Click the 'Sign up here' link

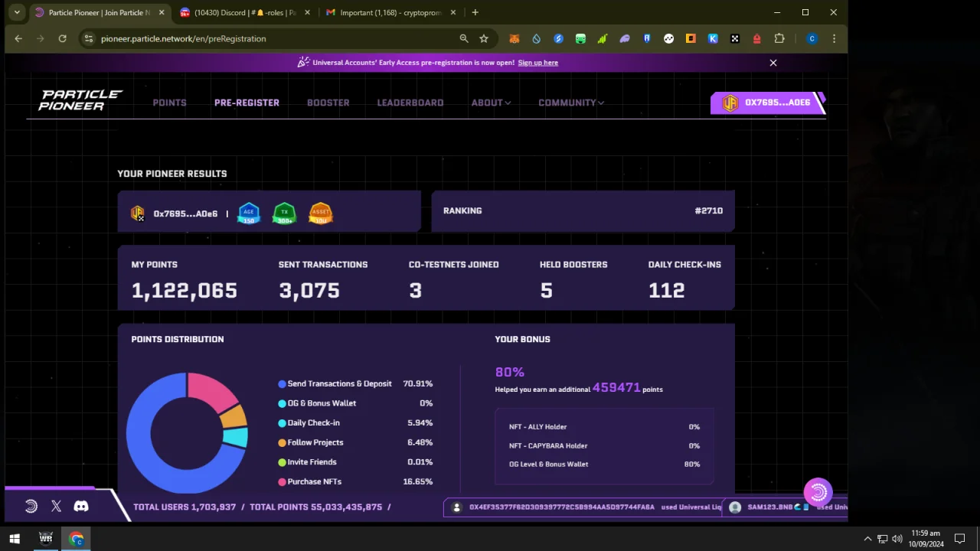(x=537, y=63)
